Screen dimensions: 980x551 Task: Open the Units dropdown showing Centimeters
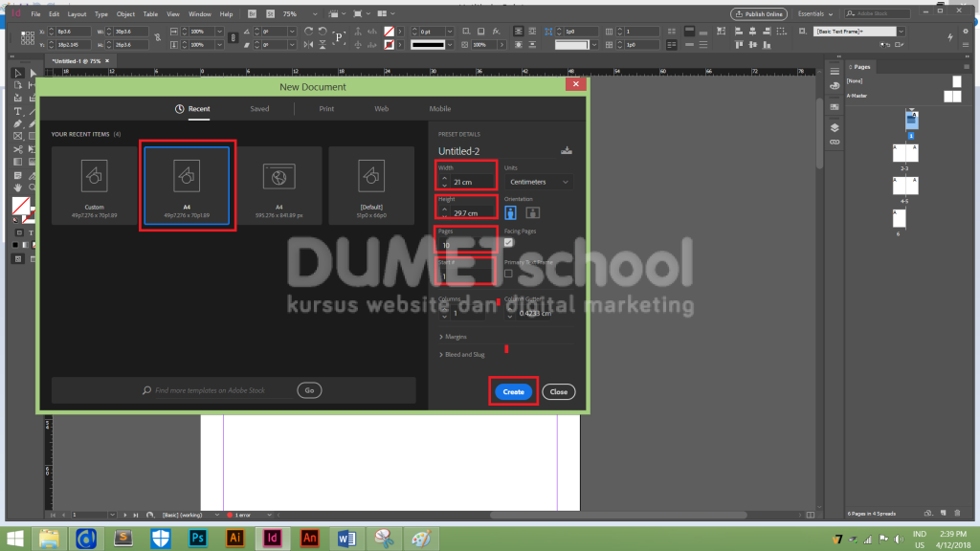coord(538,182)
